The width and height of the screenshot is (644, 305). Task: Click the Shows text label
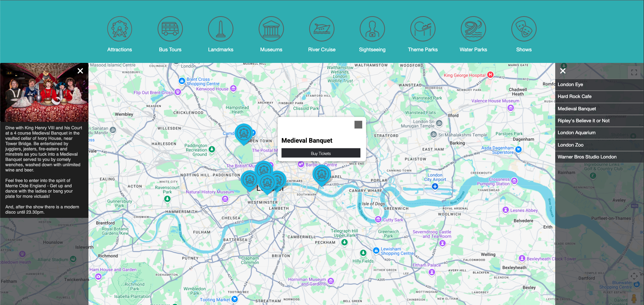[524, 50]
